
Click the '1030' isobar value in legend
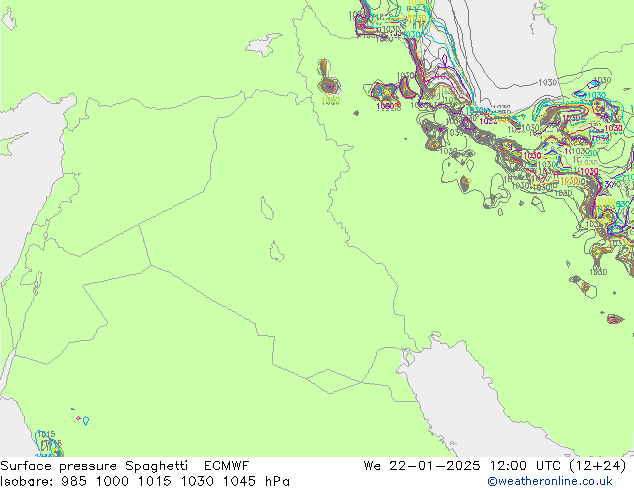point(197,481)
